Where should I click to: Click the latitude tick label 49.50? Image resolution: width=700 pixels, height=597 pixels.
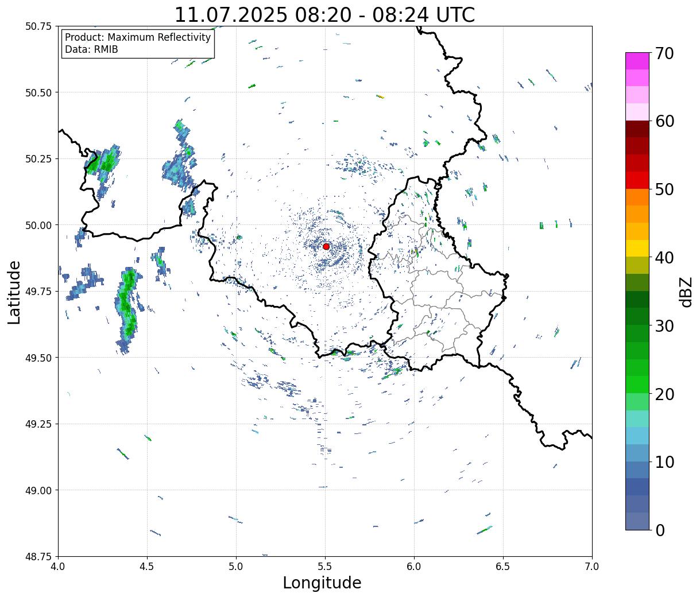(x=38, y=358)
